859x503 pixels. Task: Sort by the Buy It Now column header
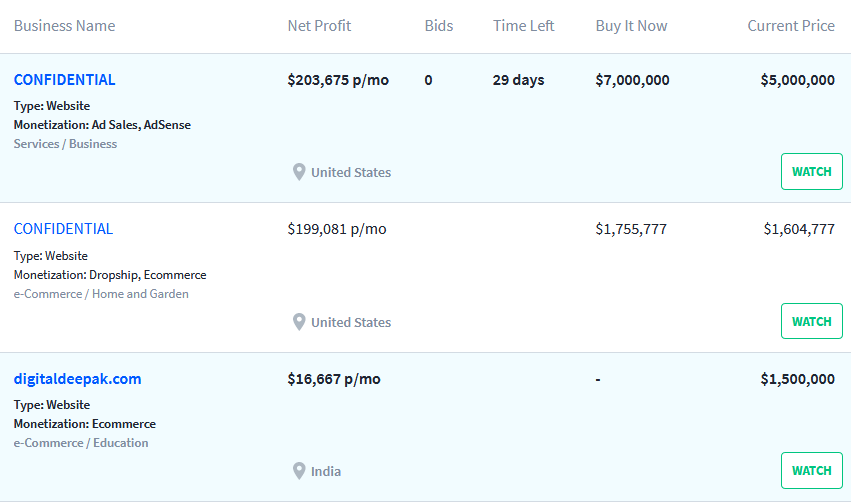click(632, 26)
